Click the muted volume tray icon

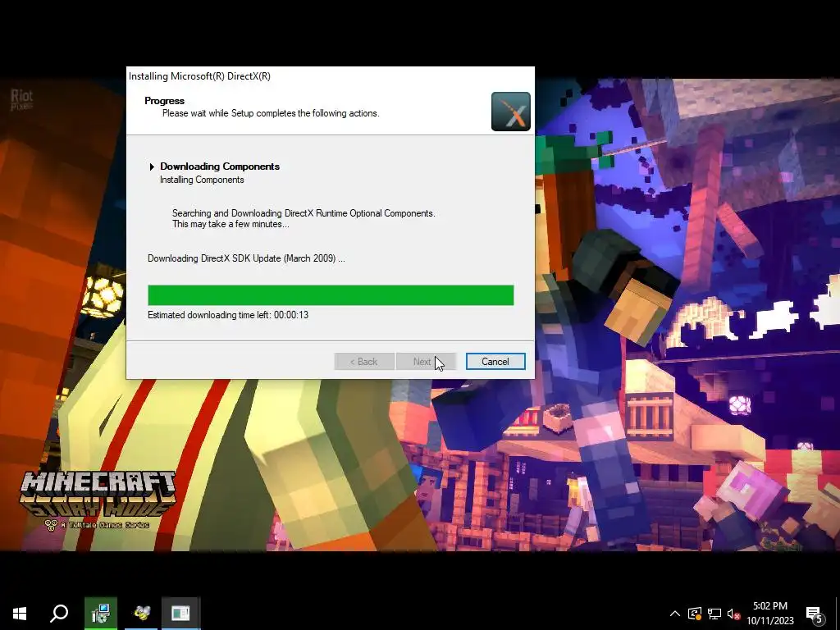734,614
